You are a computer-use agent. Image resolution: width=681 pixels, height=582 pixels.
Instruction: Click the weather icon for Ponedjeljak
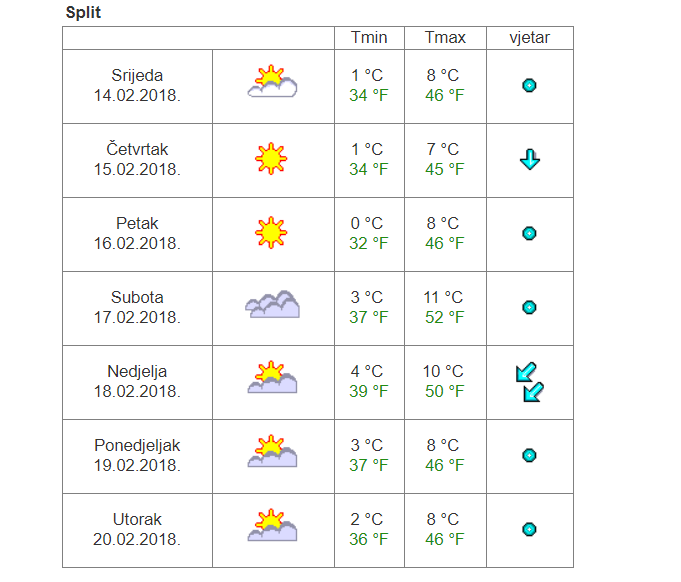[x=272, y=451]
